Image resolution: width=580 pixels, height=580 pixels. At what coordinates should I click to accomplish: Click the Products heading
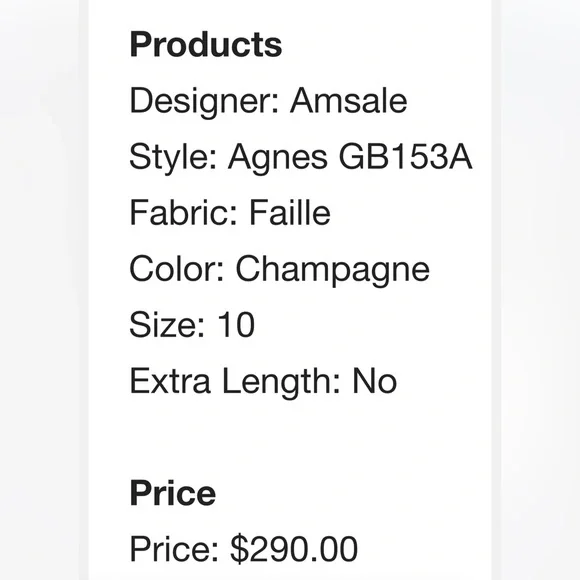206,44
